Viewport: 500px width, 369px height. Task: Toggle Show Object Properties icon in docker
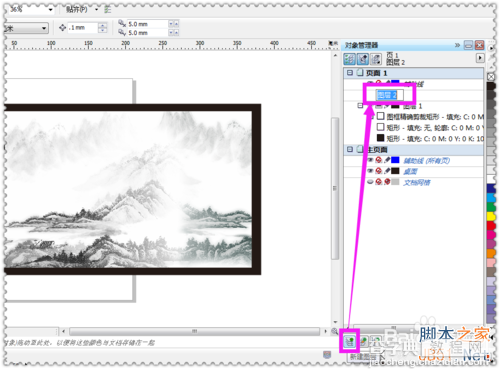point(350,59)
